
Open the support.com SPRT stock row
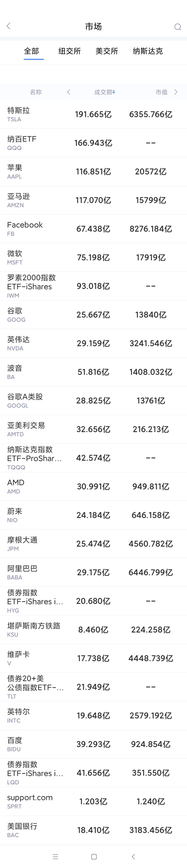[93, 801]
